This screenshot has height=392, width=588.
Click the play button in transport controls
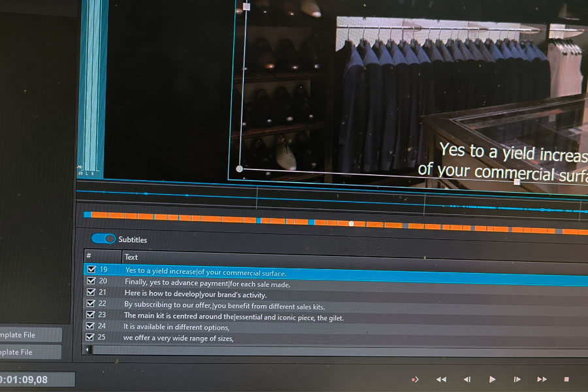(492, 379)
